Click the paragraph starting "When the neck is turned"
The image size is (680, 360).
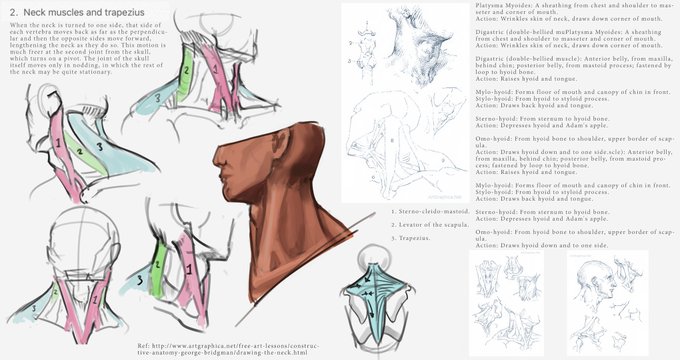[x=87, y=49]
